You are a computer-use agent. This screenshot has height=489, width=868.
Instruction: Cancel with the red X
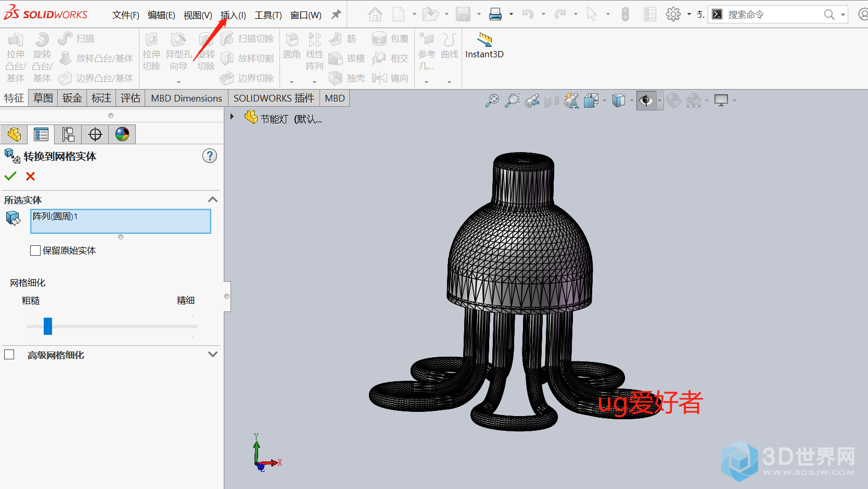[31, 176]
